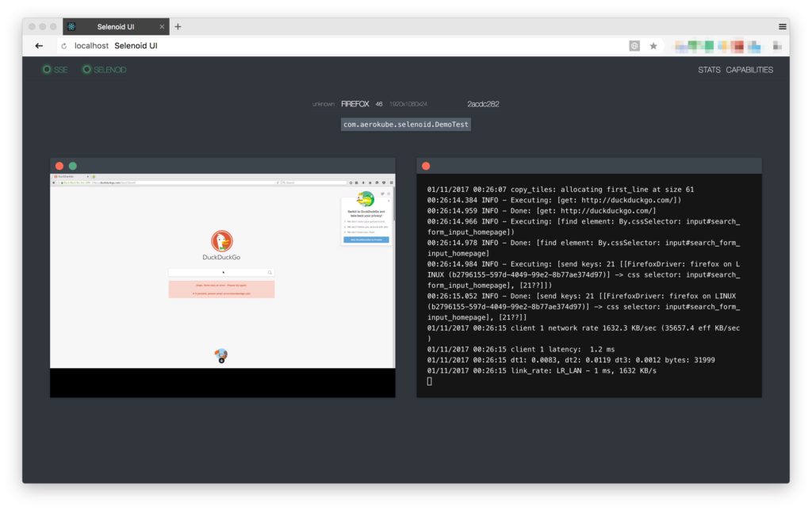Screen dimensions: 812x510
Task: Click the SSE status indicator
Action: pos(55,69)
